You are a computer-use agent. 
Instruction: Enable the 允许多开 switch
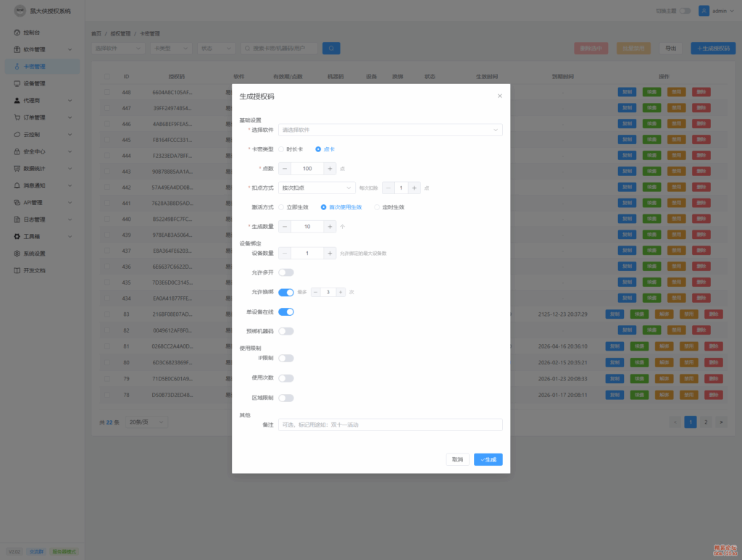click(x=286, y=272)
